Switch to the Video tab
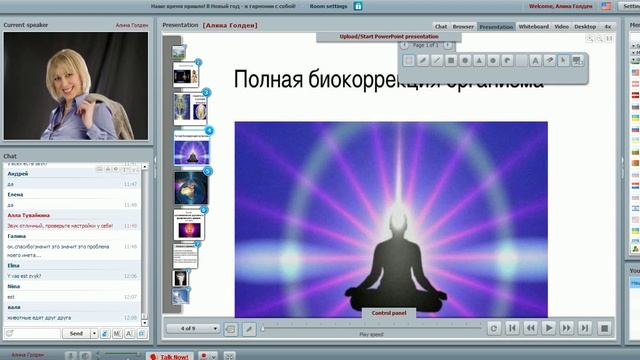The height and width of the screenshot is (360, 640). [x=562, y=27]
